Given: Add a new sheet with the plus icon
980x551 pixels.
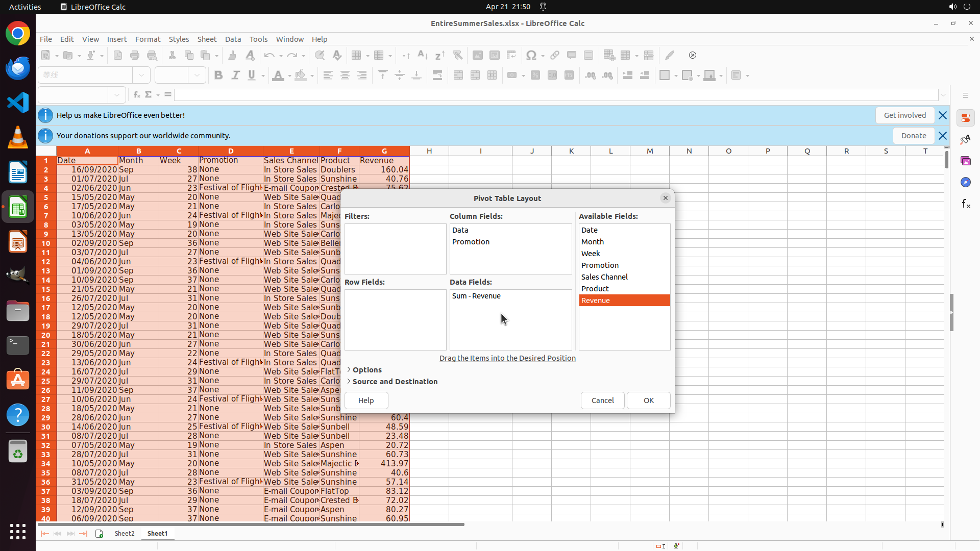Looking at the screenshot, I should tap(99, 534).
